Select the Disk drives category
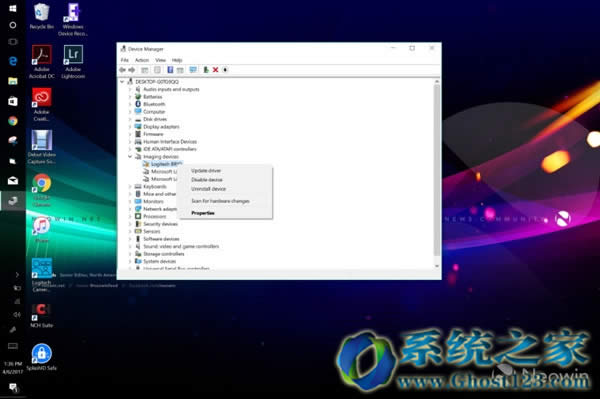The height and width of the screenshot is (399, 600). click(x=155, y=119)
